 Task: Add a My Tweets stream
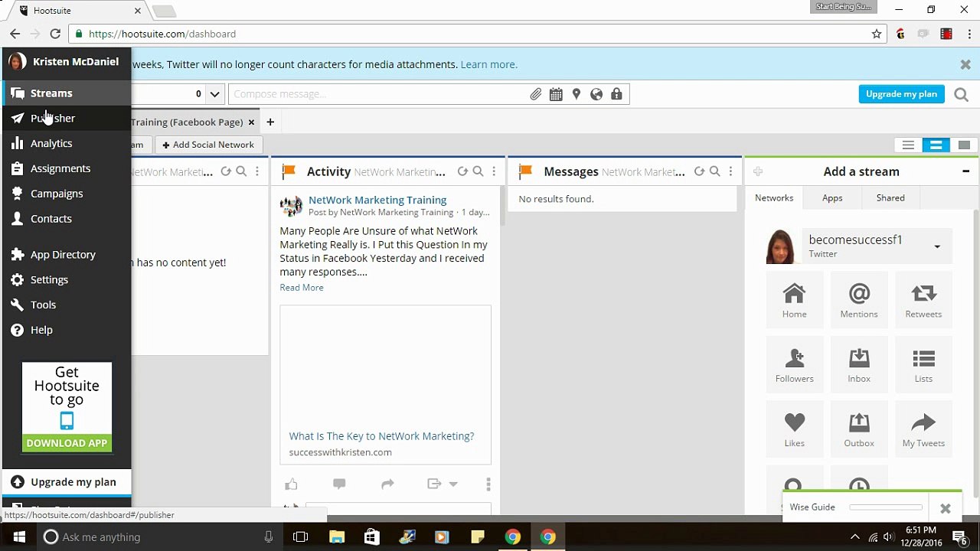pos(923,429)
